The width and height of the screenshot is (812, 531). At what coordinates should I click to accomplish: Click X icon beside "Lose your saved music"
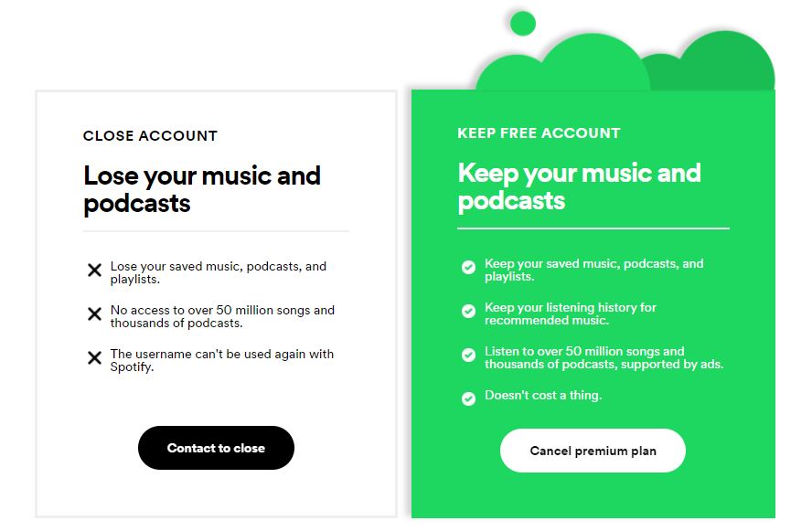[94, 271]
